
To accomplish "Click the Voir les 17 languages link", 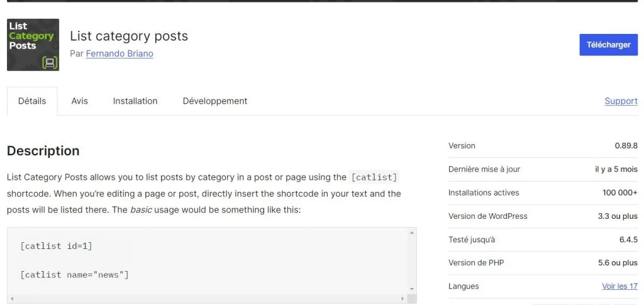I will [619, 286].
